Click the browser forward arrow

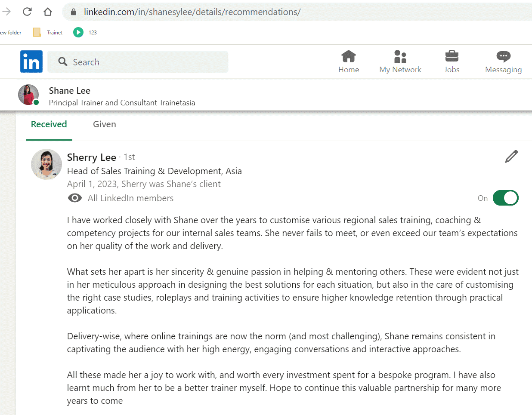[6, 12]
